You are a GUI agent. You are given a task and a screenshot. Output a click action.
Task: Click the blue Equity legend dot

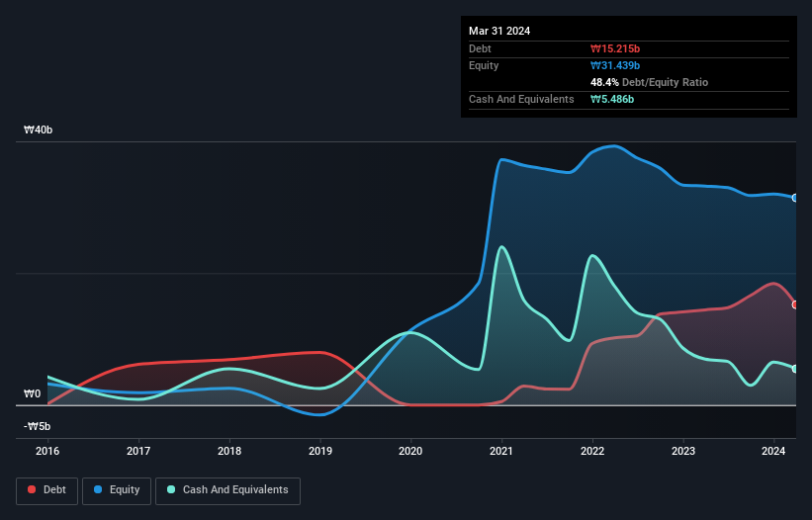(98, 489)
